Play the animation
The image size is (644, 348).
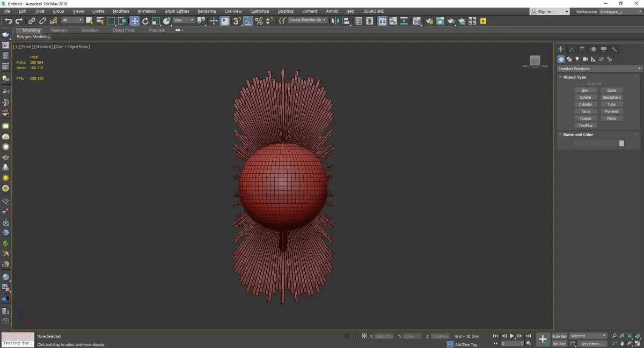(512, 336)
